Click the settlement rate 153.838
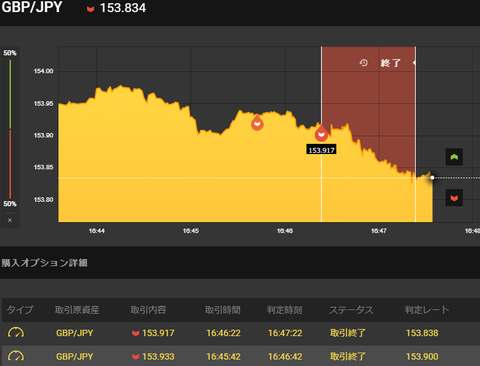 (x=422, y=333)
